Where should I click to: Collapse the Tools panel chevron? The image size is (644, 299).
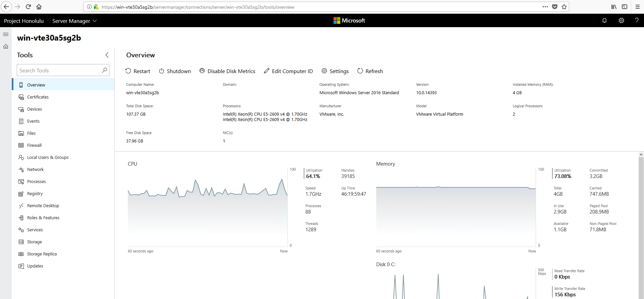tap(107, 55)
